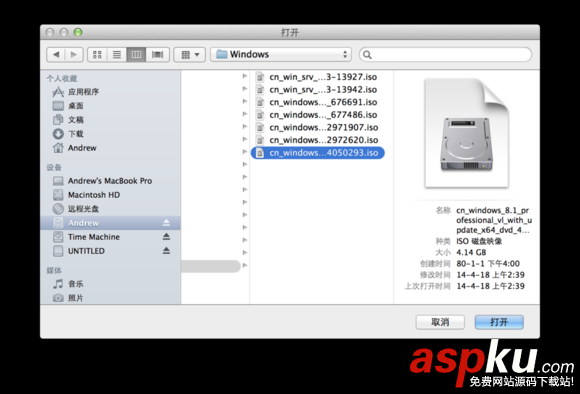580x394 pixels.
Task: Click the search field
Action: point(445,55)
